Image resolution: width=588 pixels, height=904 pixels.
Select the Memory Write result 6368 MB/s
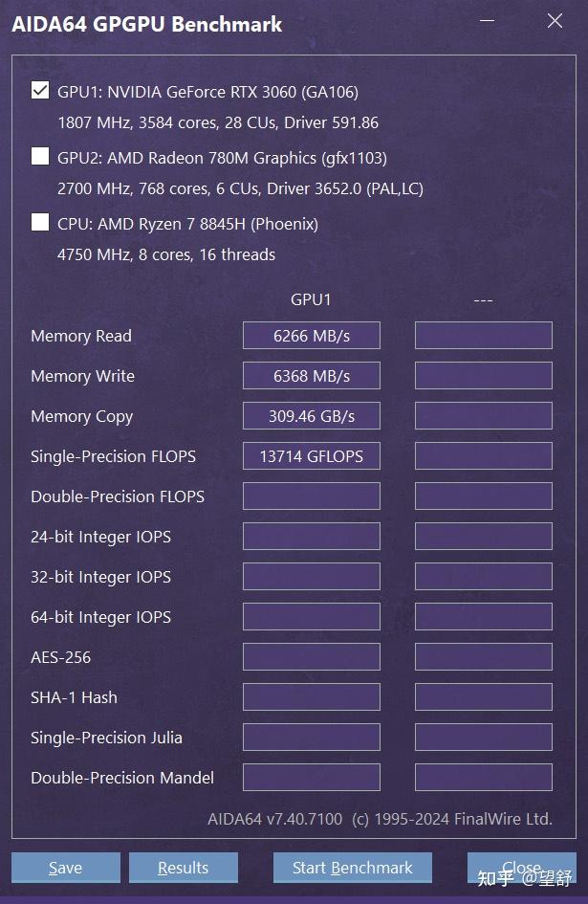[312, 376]
